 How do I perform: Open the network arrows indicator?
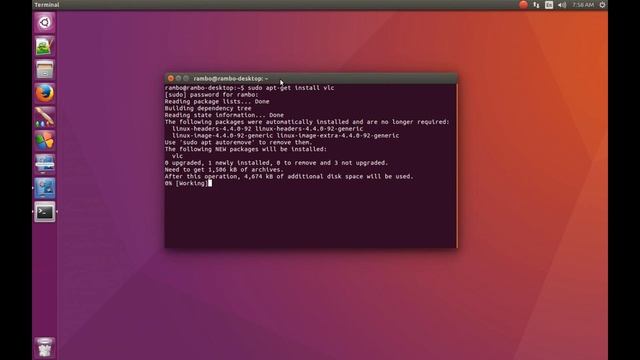tap(536, 5)
